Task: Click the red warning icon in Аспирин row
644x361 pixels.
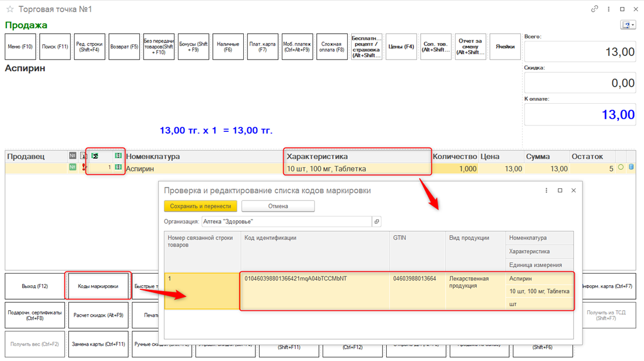Action: [85, 168]
